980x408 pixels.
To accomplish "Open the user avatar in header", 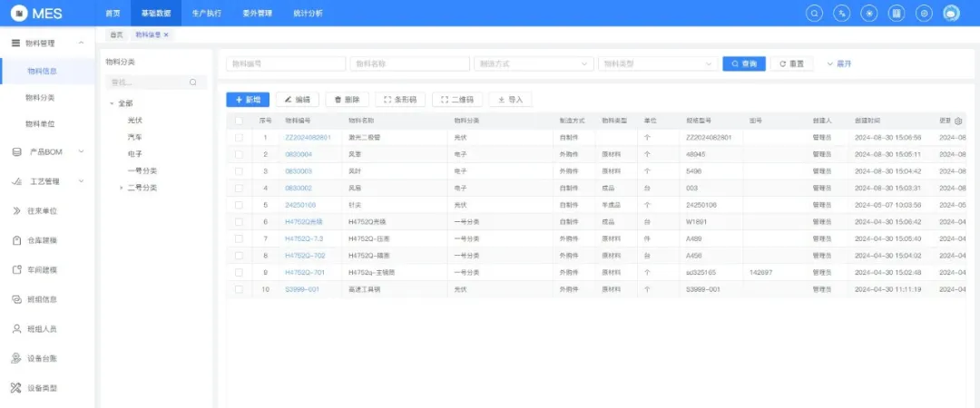I will (951, 13).
